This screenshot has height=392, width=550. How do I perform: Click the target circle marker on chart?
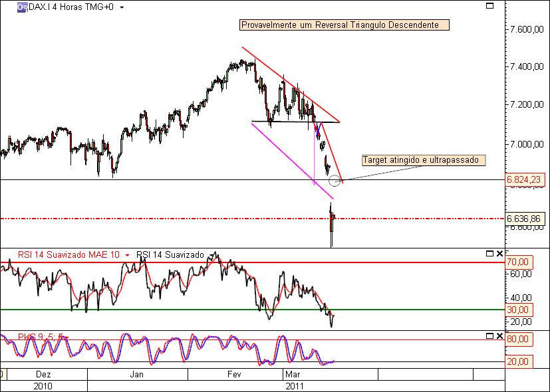click(x=335, y=181)
